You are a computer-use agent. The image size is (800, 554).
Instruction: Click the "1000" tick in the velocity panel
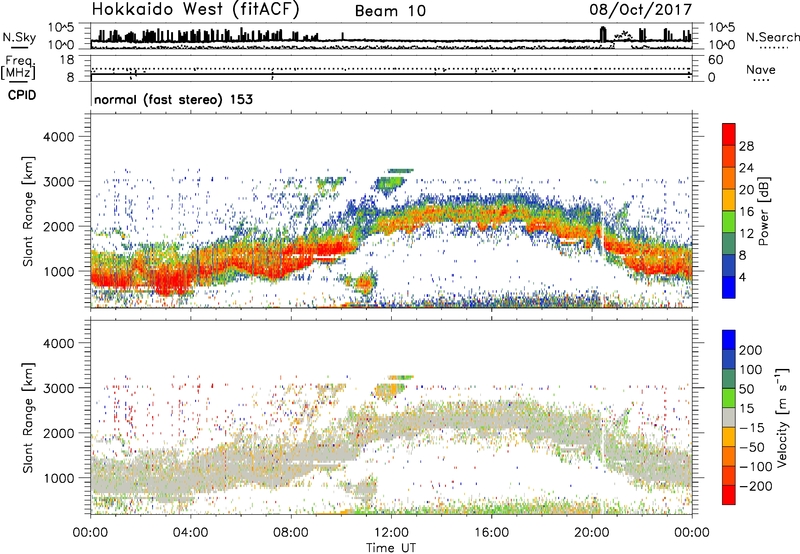pyautogui.click(x=58, y=478)
